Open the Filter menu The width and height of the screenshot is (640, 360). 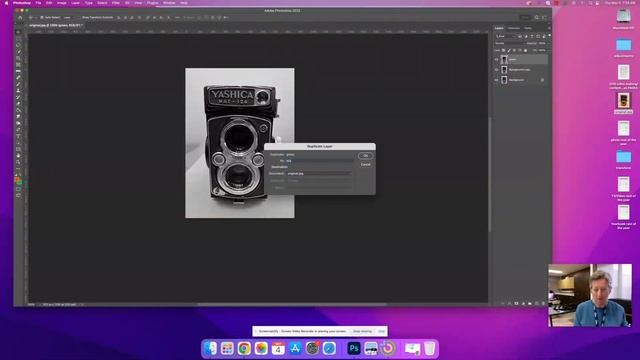pyautogui.click(x=116, y=3)
